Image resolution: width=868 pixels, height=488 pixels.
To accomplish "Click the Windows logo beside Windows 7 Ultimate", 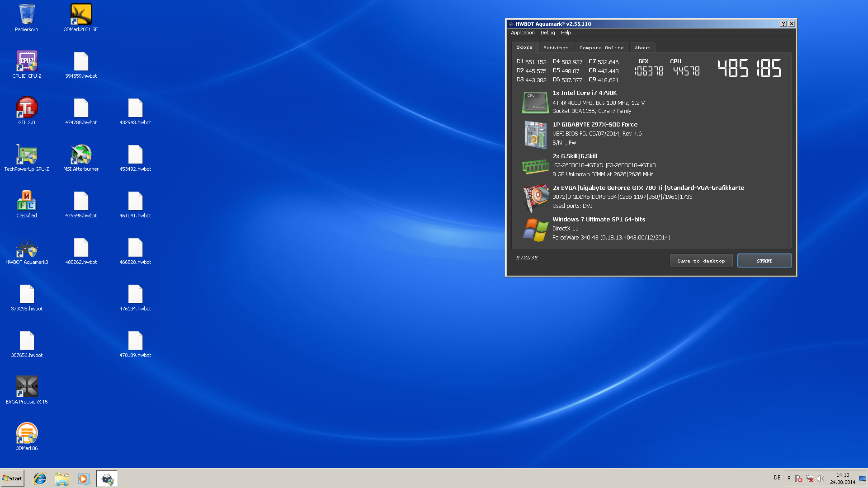I will [x=535, y=230].
